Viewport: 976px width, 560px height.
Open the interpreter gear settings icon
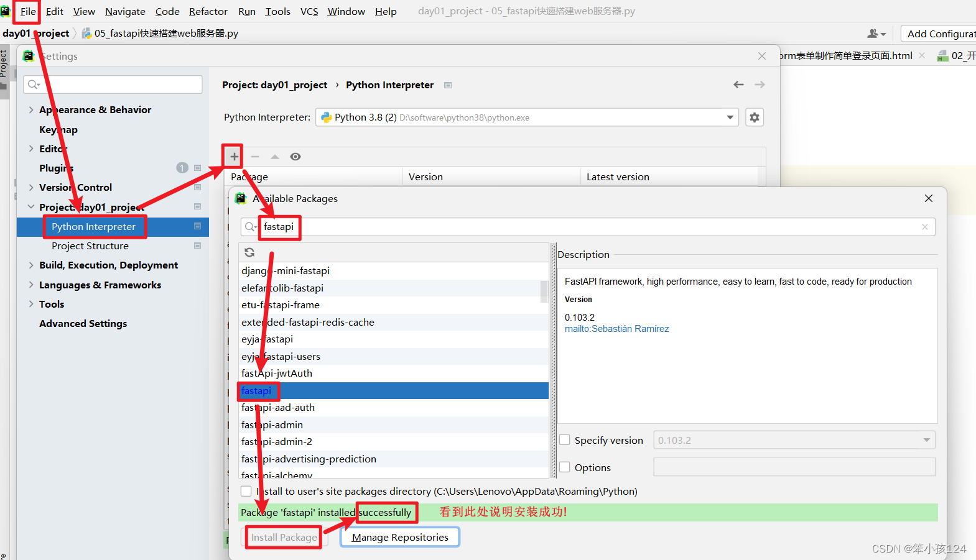point(755,117)
